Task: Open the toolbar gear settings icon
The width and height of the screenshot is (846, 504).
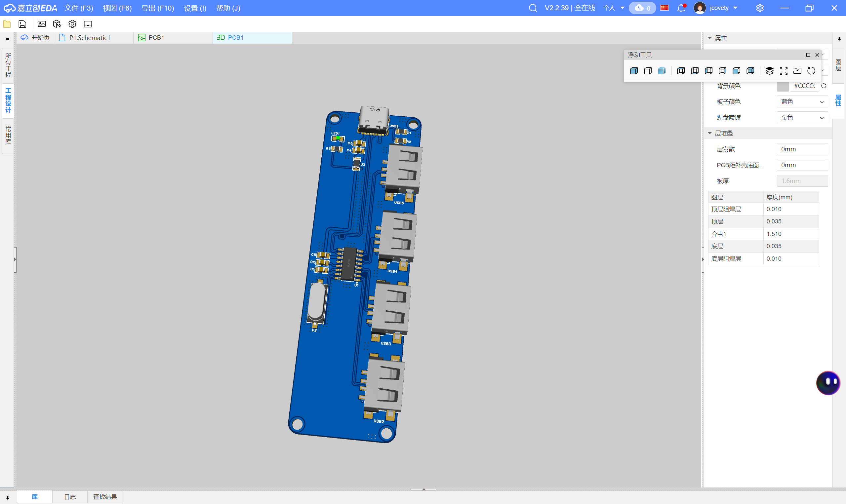Action: pos(72,24)
